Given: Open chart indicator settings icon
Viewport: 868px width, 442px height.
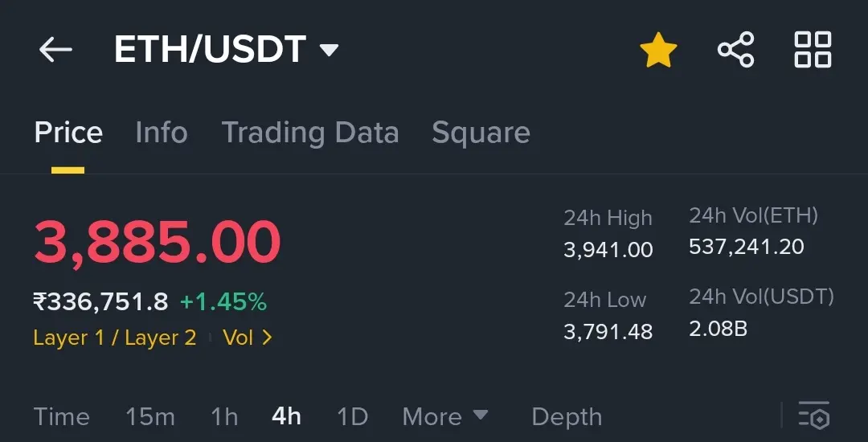Looking at the screenshot, I should [x=814, y=415].
